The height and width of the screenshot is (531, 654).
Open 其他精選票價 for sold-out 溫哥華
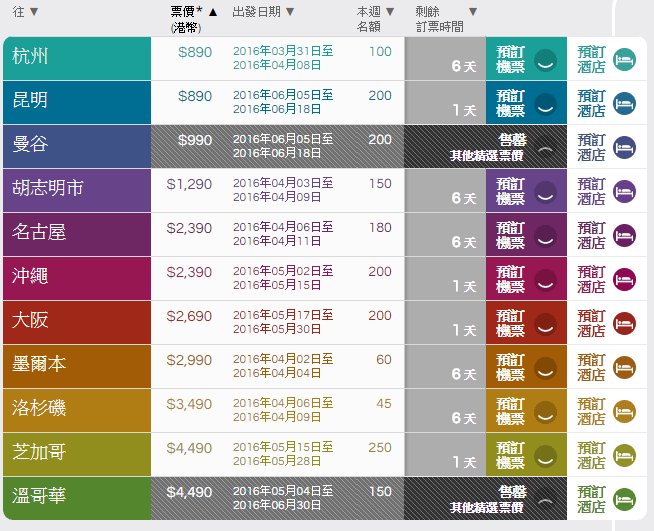point(485,507)
